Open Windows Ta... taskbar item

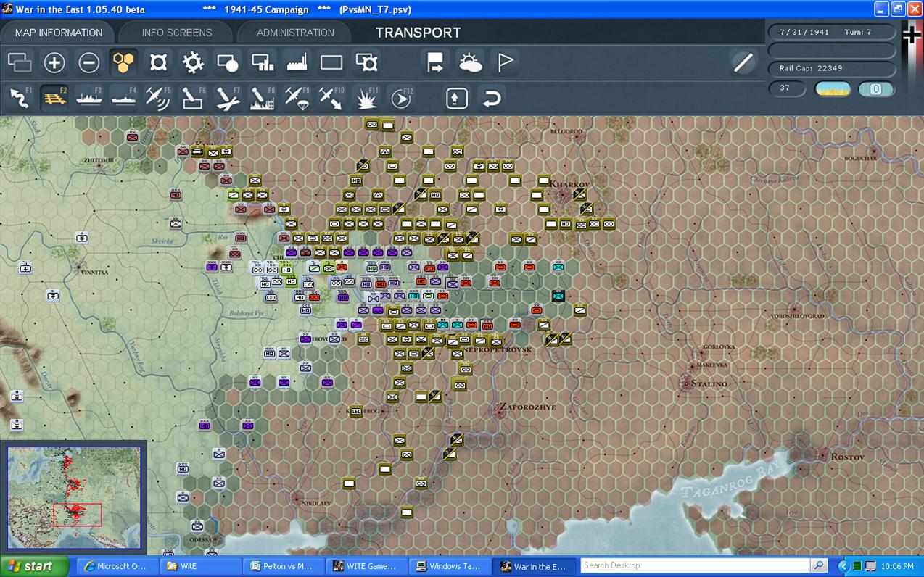[449, 566]
